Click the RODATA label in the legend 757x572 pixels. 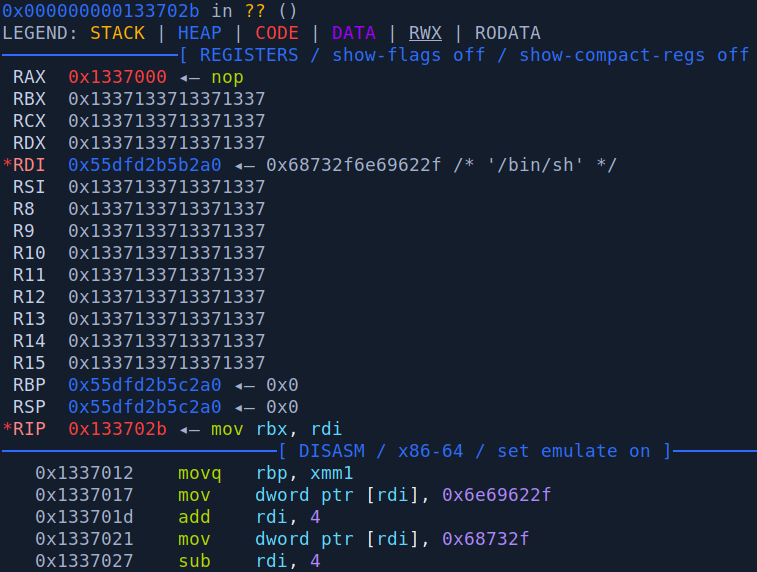point(507,33)
